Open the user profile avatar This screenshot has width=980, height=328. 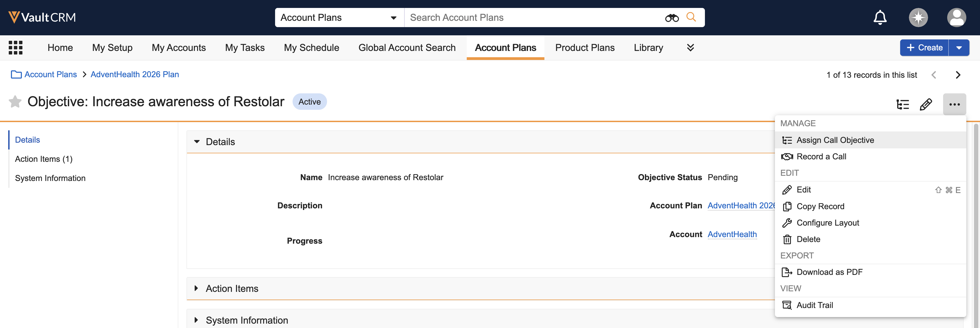[956, 18]
